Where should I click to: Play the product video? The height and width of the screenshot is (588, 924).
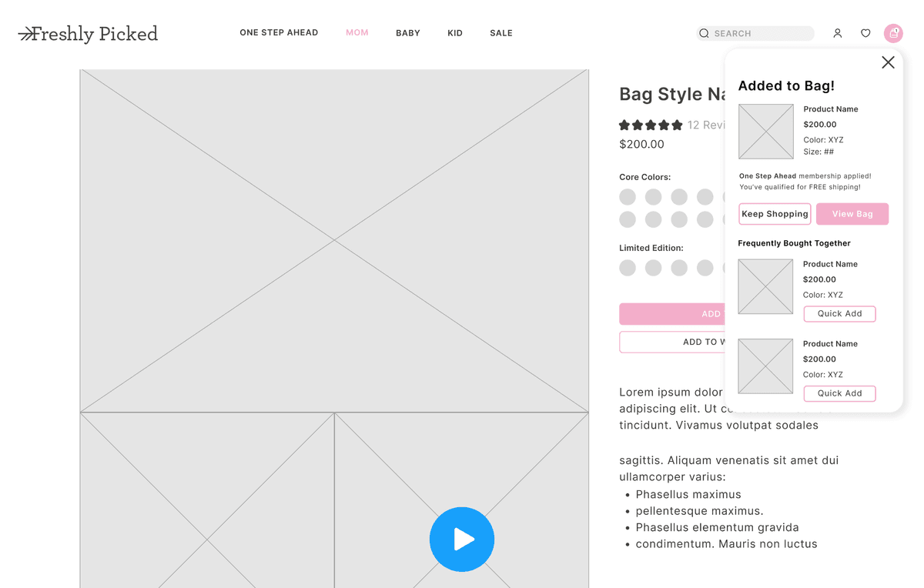point(462,540)
